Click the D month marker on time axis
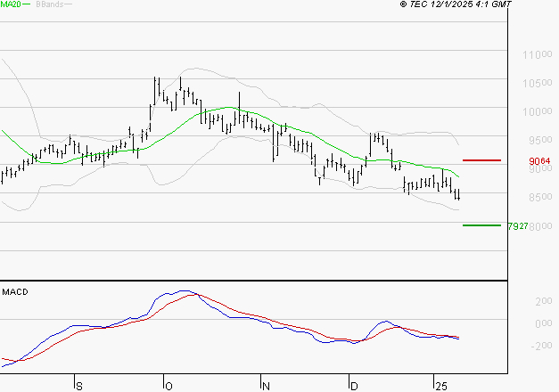 tap(354, 387)
